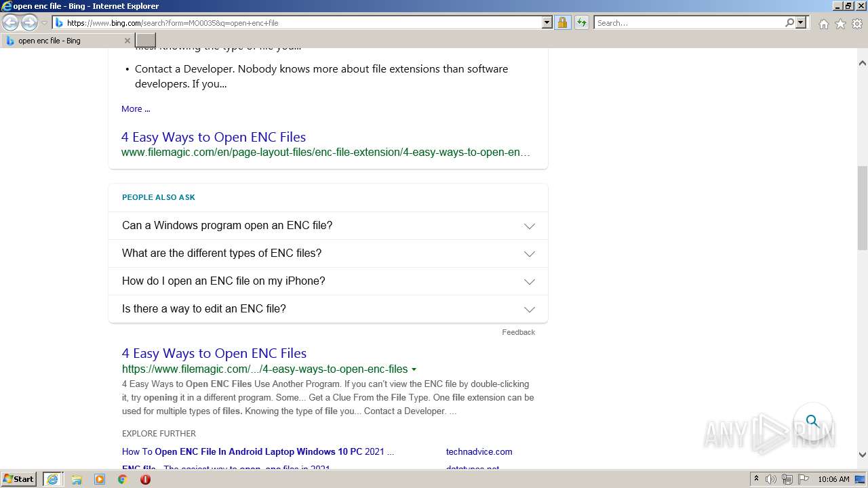Open the Home page icon
The height and width of the screenshot is (488, 868).
(x=823, y=24)
